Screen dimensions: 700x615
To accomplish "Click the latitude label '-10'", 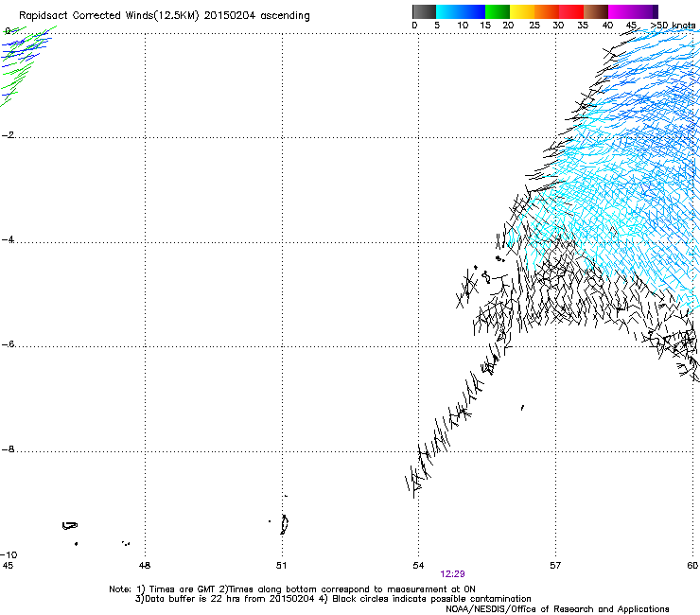I will click(x=9, y=555).
